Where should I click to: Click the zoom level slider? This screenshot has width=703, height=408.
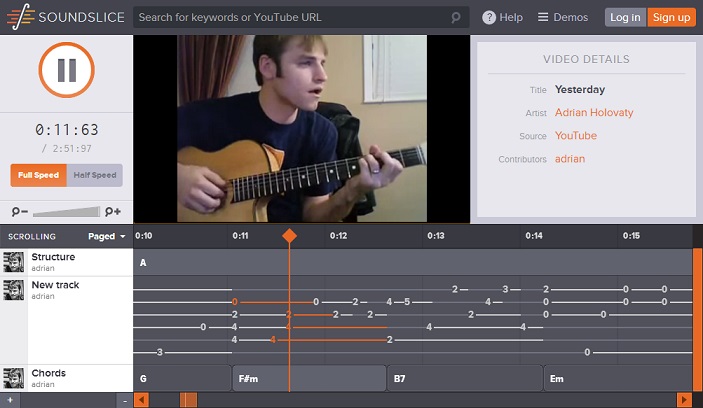pyautogui.click(x=66, y=212)
